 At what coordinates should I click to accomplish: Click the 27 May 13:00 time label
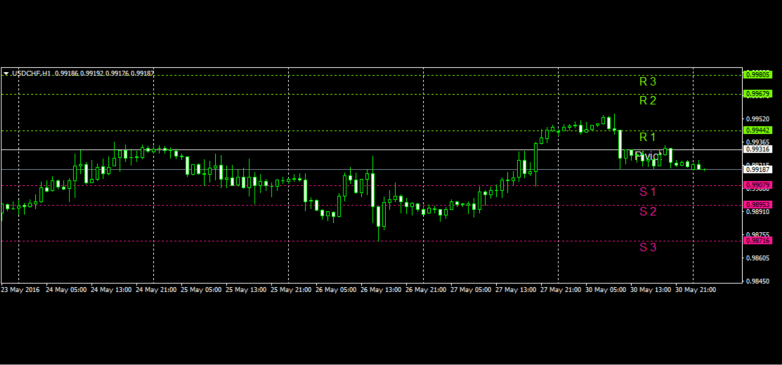[516, 289]
